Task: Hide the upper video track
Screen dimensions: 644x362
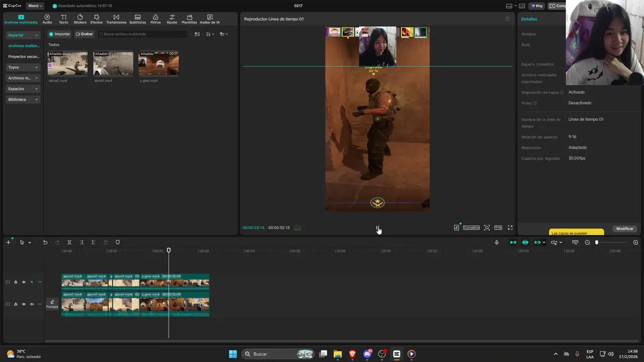Action: (24, 282)
